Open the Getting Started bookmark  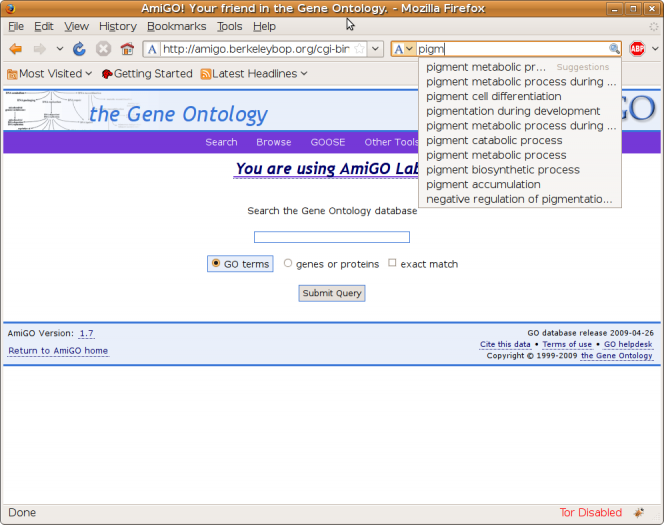147,74
